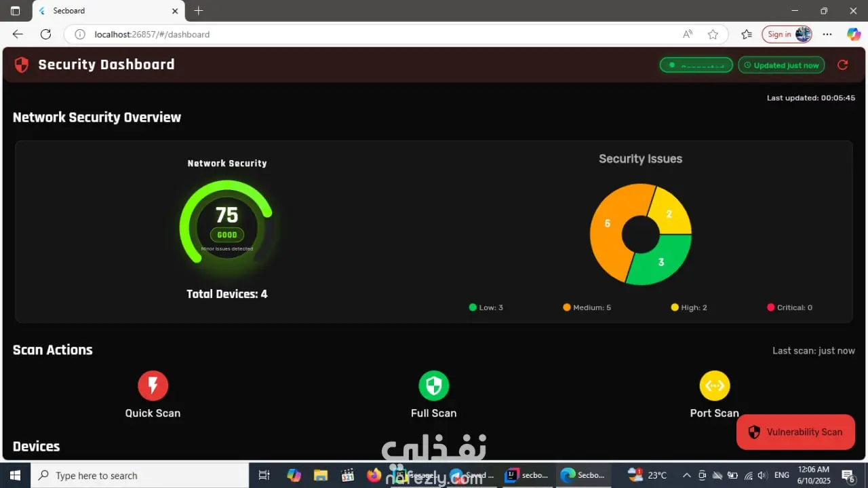Screen dimensions: 868x488
Task: Click the GOOD rating badge in the gauge
Action: tap(227, 235)
